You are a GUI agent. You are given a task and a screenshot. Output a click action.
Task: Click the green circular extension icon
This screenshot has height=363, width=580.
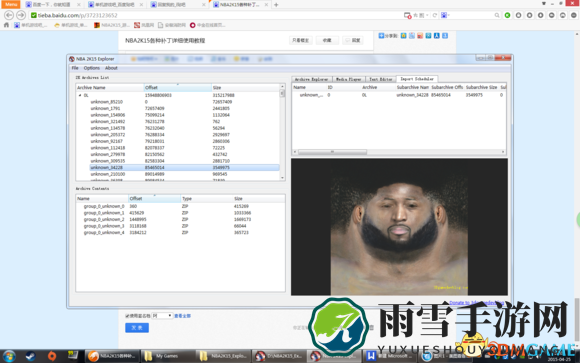pos(508,15)
